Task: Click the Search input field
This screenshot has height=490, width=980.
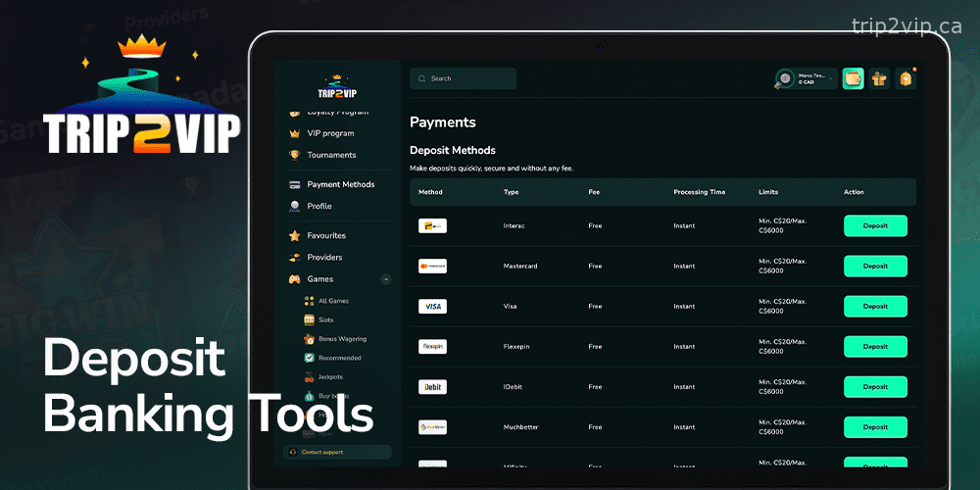Action: tap(464, 78)
